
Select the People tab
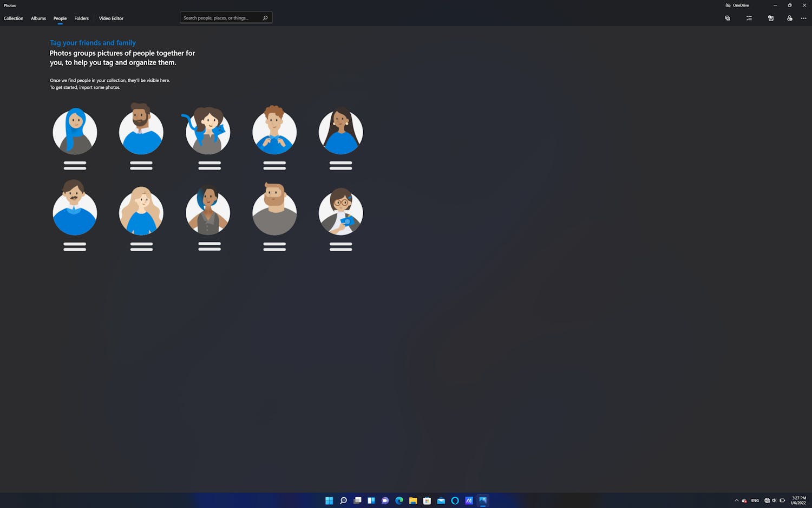pyautogui.click(x=60, y=18)
